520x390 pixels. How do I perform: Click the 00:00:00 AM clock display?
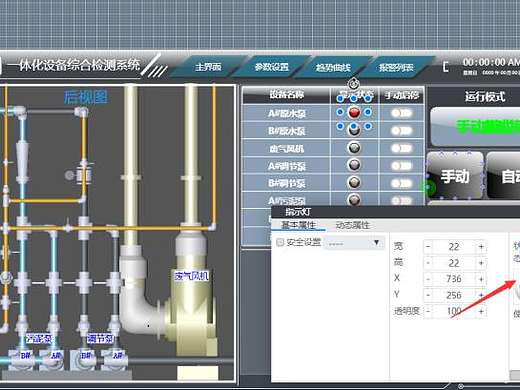point(491,62)
